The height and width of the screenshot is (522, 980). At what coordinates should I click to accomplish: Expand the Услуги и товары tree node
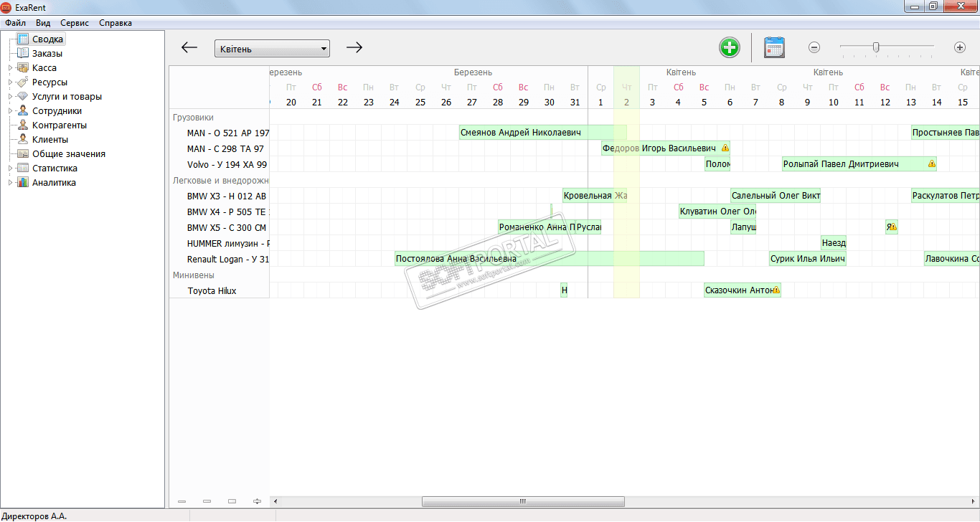[10, 97]
